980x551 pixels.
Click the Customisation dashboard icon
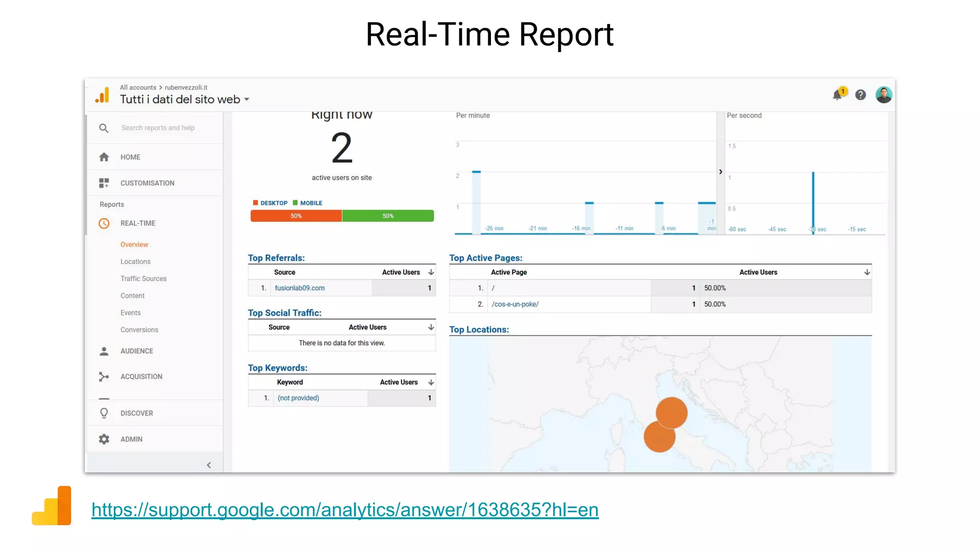104,183
